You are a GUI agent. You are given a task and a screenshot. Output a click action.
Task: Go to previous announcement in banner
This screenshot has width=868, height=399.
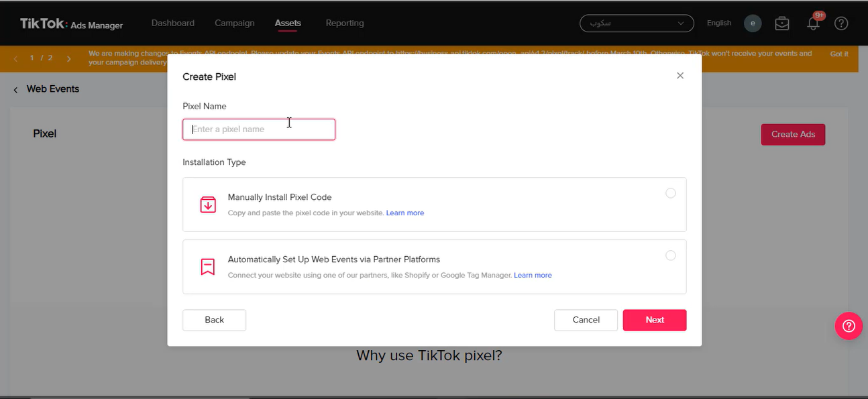[16, 58]
